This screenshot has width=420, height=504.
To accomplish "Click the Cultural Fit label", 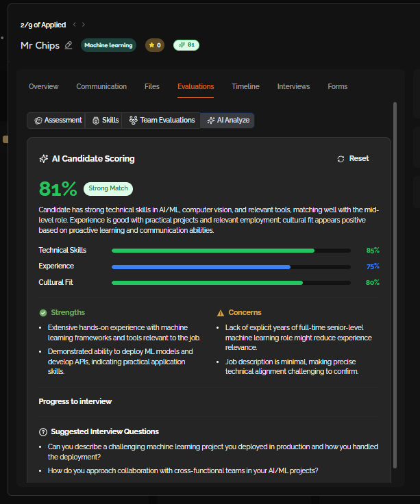I will pos(55,282).
